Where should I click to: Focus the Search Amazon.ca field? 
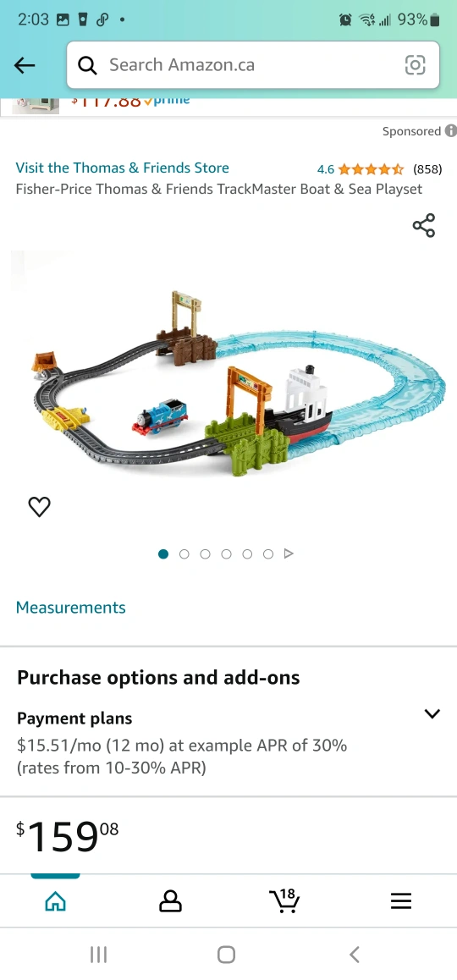(252, 65)
